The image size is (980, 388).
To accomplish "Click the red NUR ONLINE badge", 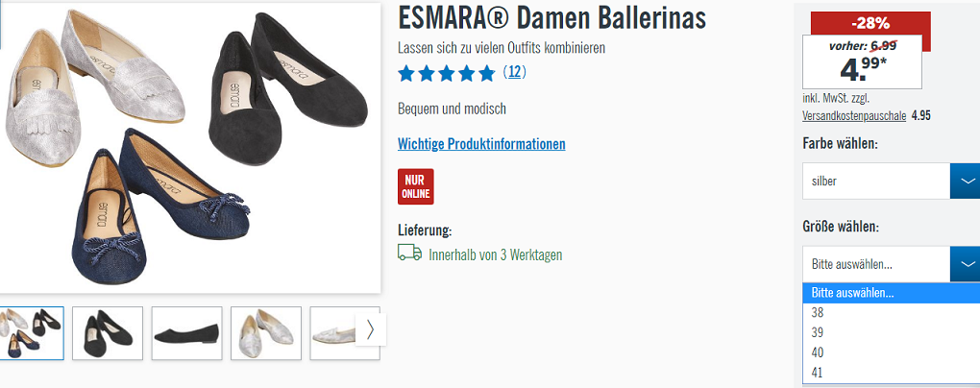I will point(416,186).
